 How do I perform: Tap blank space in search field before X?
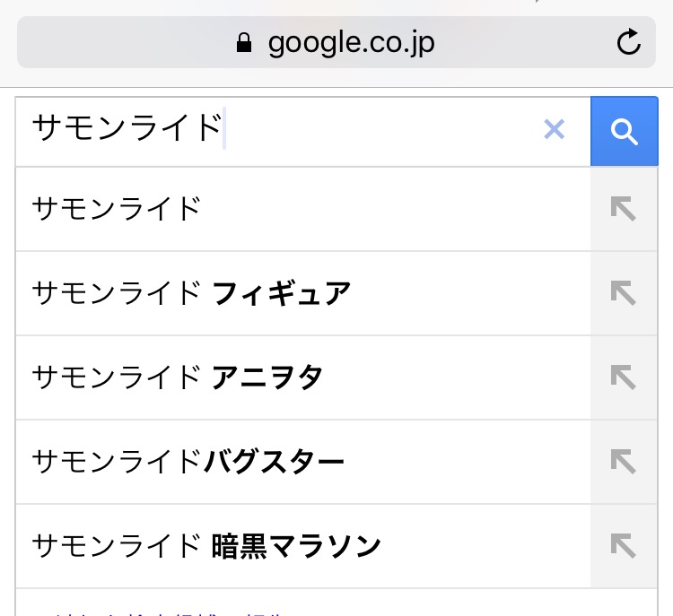coord(377,130)
